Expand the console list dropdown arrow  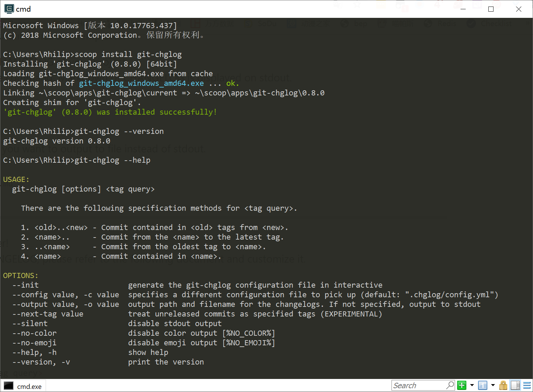[493, 385]
